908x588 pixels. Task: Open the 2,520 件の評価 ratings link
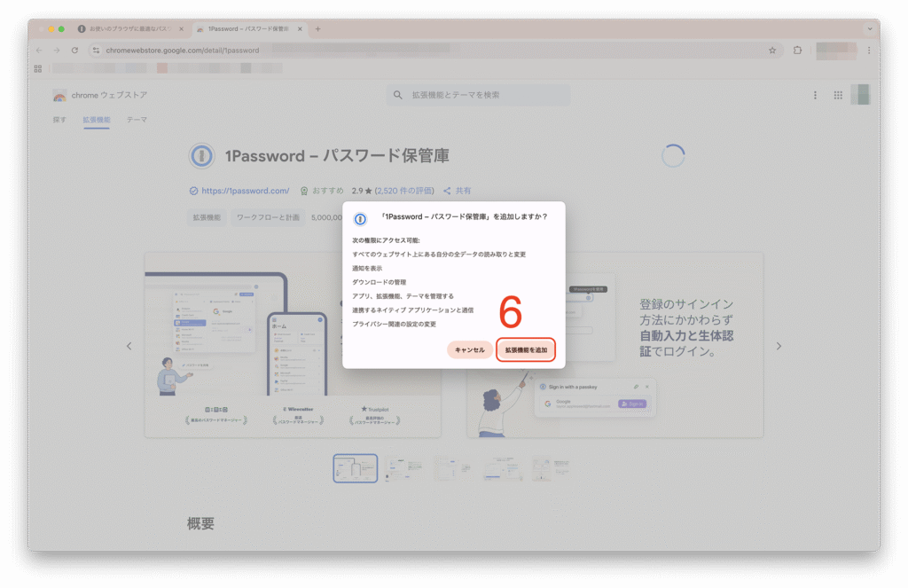pos(404,191)
